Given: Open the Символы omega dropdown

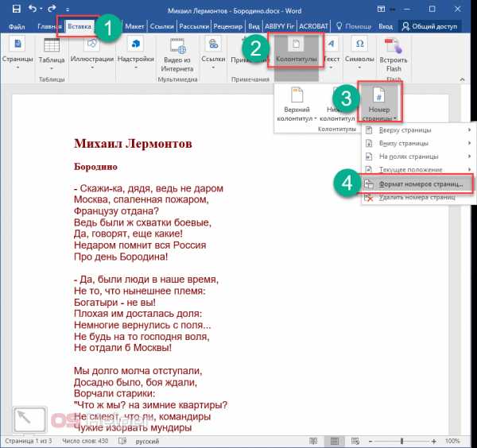Looking at the screenshot, I should pos(359,53).
